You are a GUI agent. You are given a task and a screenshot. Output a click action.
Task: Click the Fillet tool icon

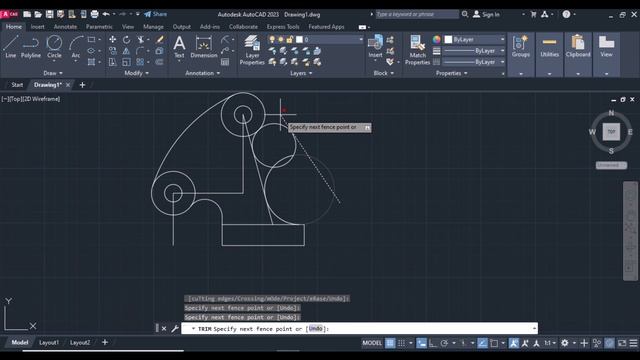[140, 51]
